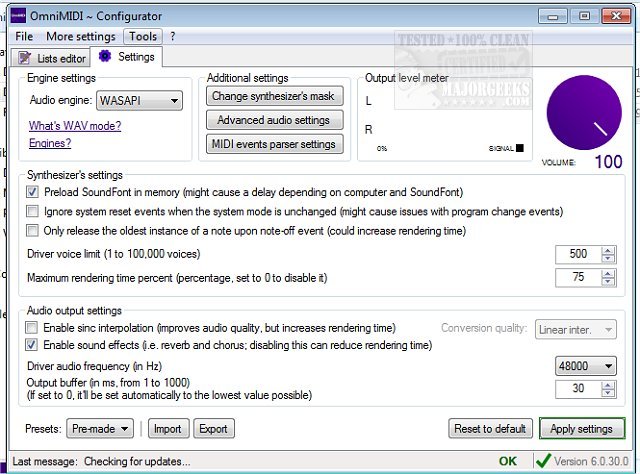
Task: Enable Ignore system reset events checkbox
Action: coord(32,211)
